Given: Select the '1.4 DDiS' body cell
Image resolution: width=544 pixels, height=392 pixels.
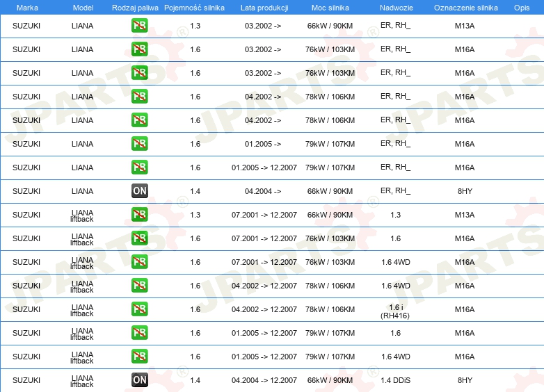Looking at the screenshot, I should [396, 380].
